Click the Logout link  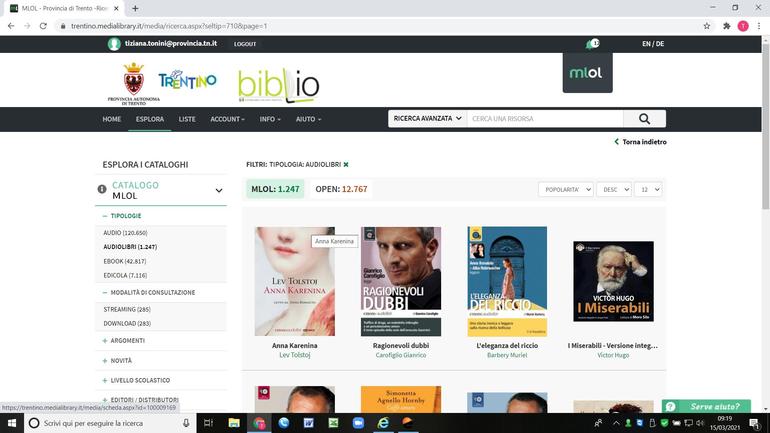(245, 44)
